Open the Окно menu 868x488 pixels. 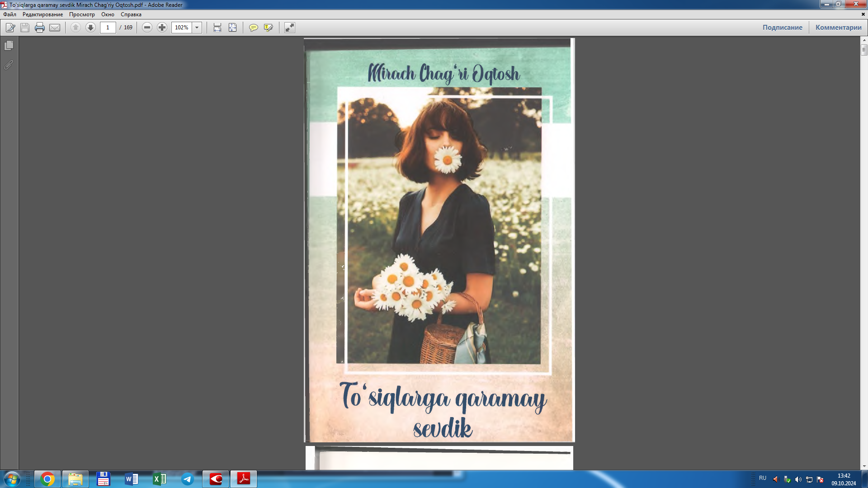click(x=107, y=14)
